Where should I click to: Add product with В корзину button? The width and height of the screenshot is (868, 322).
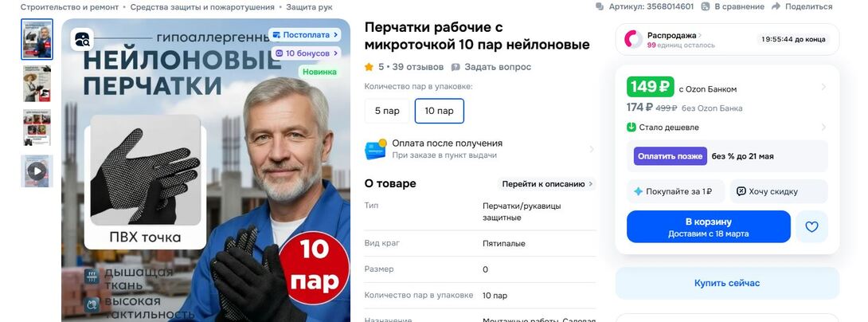[x=709, y=226]
